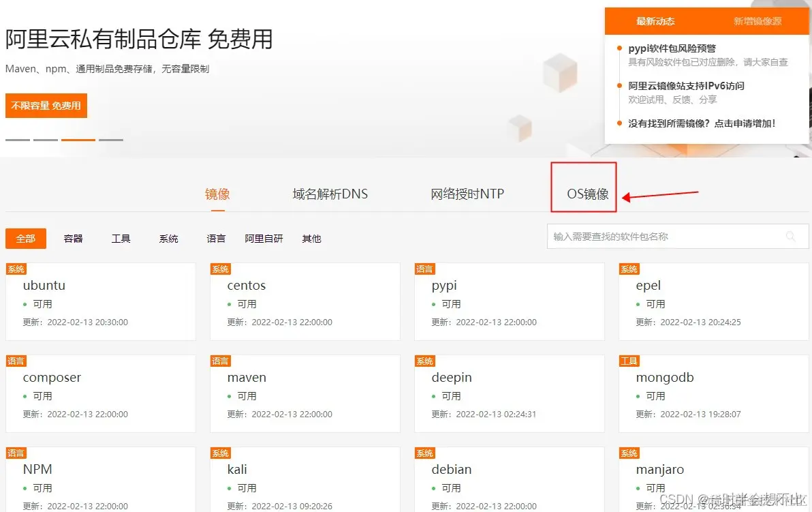Open the maven mirror card

point(305,394)
